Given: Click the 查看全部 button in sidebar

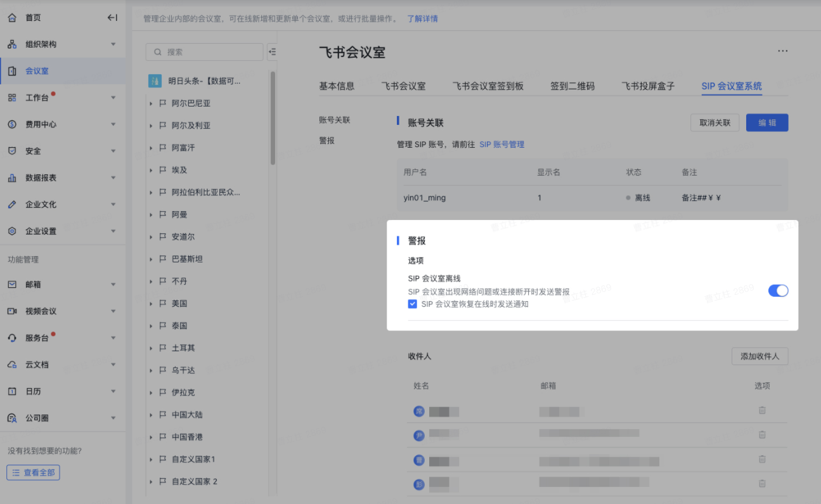Looking at the screenshot, I should tap(34, 472).
